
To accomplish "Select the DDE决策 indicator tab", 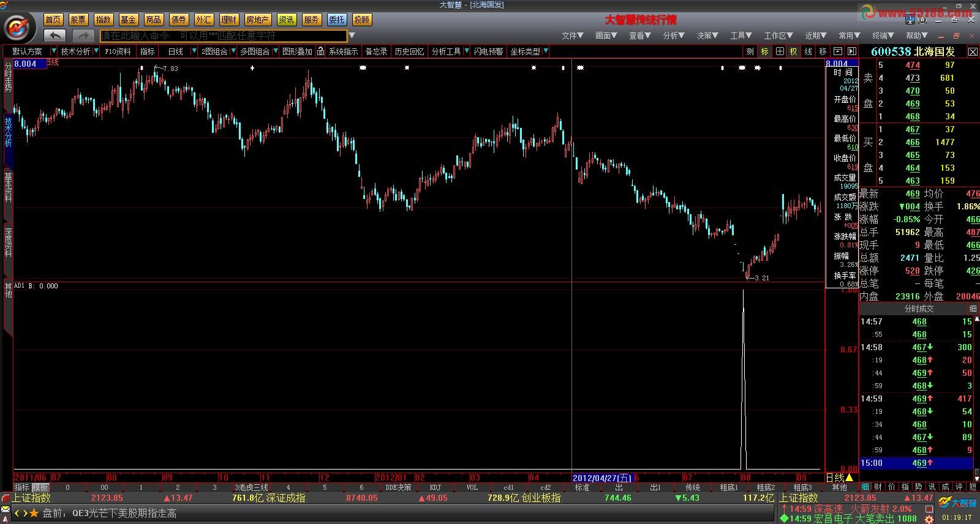I will 398,487.
